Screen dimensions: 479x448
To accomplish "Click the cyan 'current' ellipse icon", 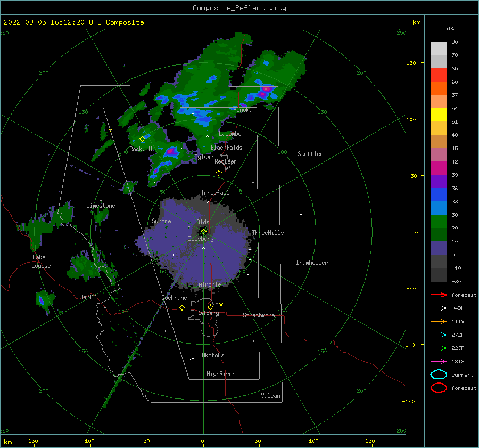I will coord(439,374).
